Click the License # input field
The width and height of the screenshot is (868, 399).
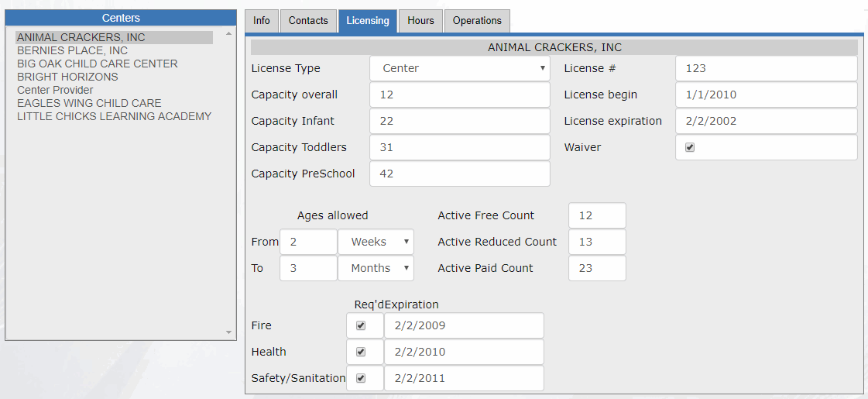(766, 69)
